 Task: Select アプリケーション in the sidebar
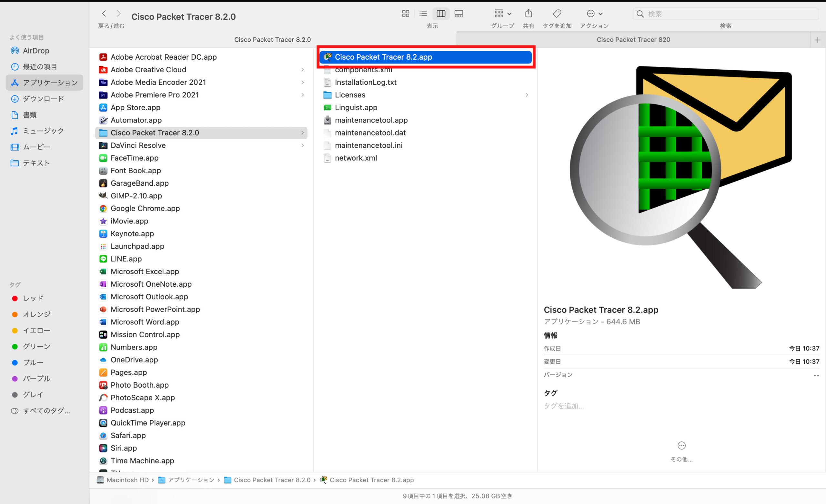click(x=44, y=83)
